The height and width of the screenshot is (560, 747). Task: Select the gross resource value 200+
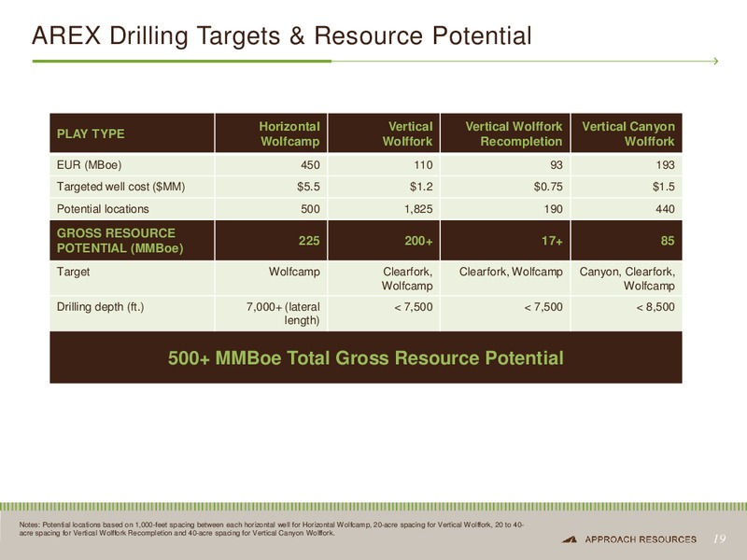(418, 241)
